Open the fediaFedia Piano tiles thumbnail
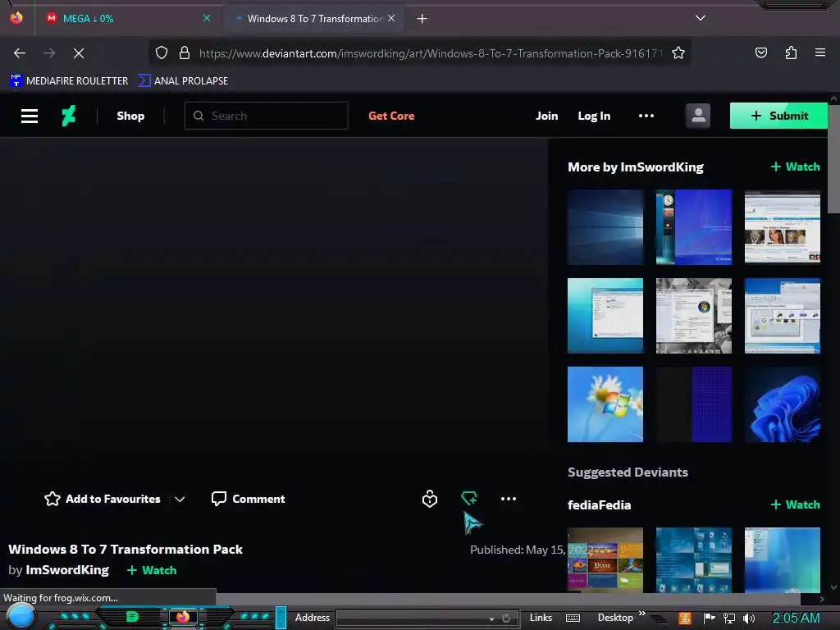The width and height of the screenshot is (840, 630). (605, 559)
